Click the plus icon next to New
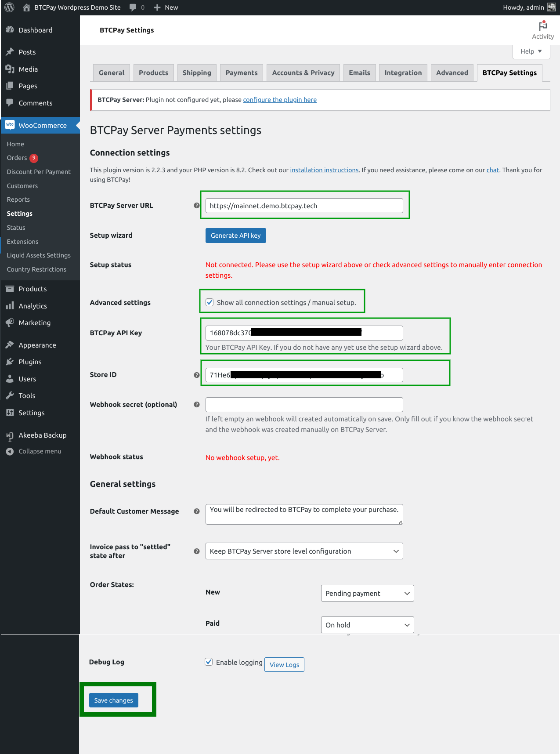560x754 pixels. (157, 7)
